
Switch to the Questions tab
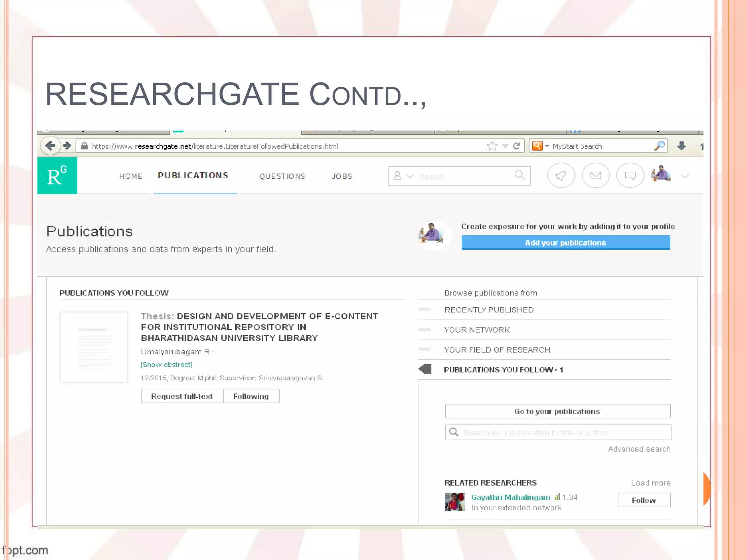tap(282, 176)
